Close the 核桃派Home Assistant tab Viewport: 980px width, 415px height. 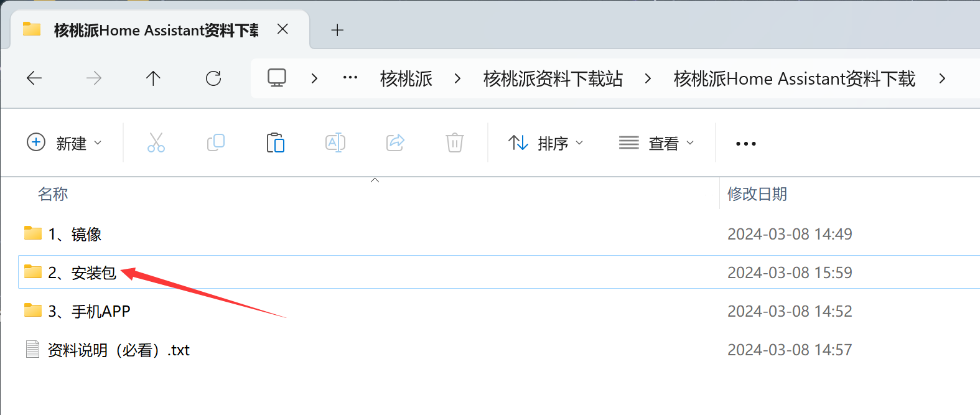pos(282,29)
